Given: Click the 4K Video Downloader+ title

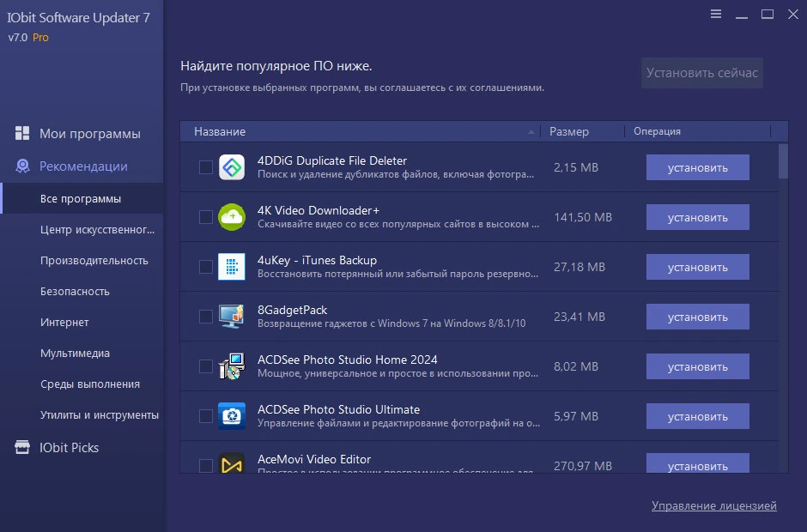Looking at the screenshot, I should pos(318,210).
